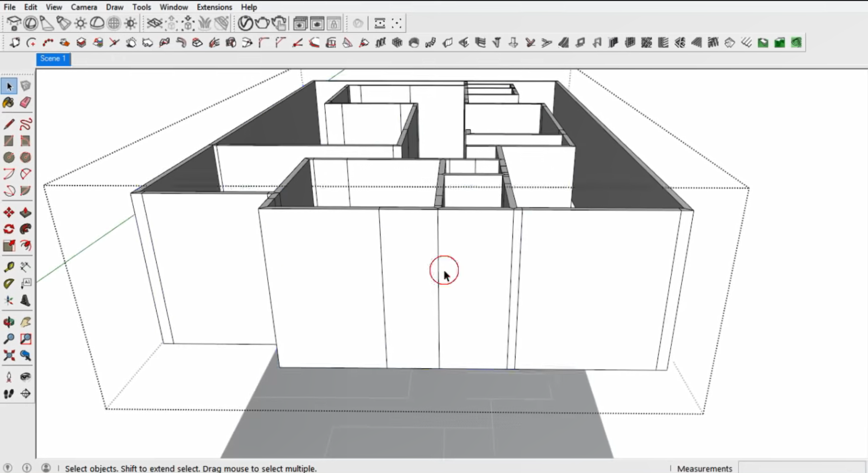Toggle V-Ray lock camera orientation
This screenshot has height=473, width=868.
(x=334, y=23)
